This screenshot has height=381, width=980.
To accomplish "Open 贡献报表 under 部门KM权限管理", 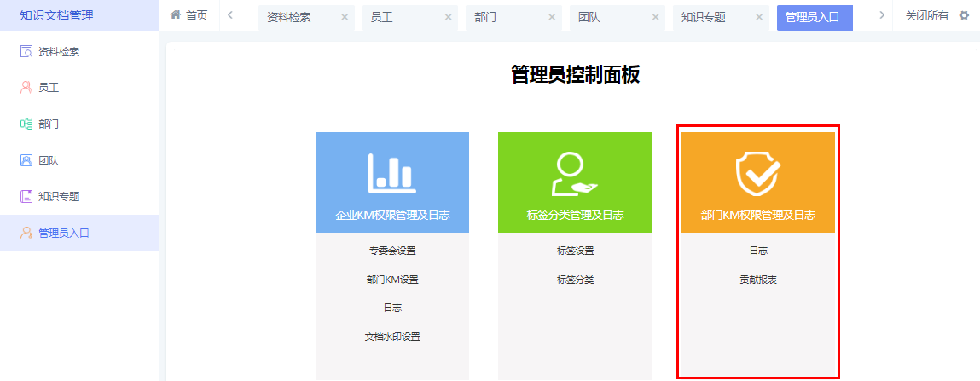I will coord(757,280).
